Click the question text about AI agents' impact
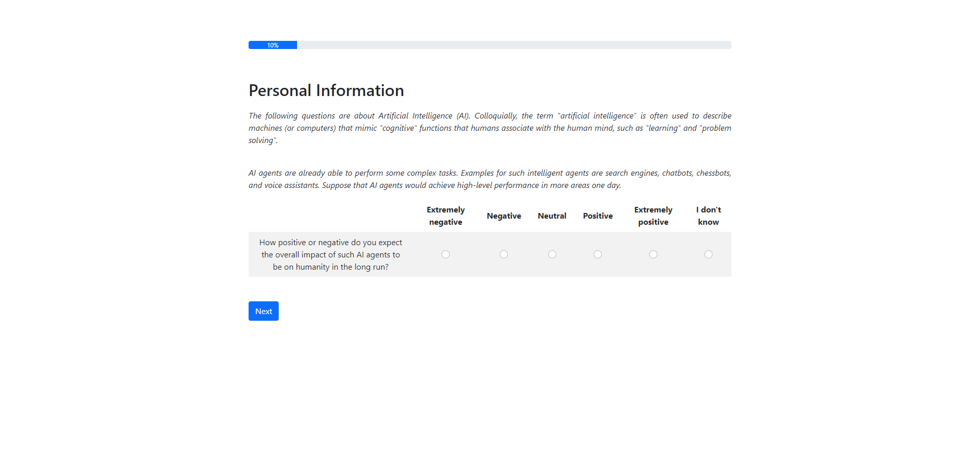The width and height of the screenshot is (980, 476). 331,254
